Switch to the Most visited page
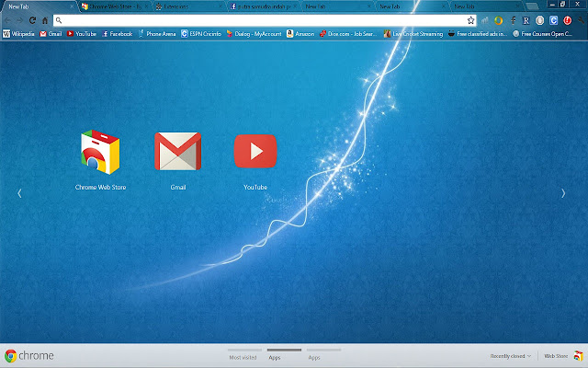The width and height of the screenshot is (588, 368). (243, 355)
